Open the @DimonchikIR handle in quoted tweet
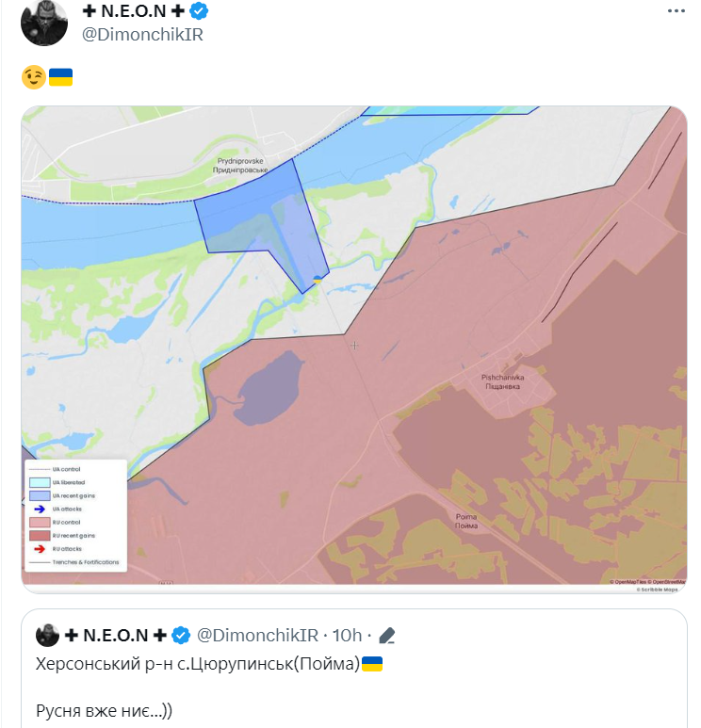The image size is (701, 728). (x=257, y=635)
